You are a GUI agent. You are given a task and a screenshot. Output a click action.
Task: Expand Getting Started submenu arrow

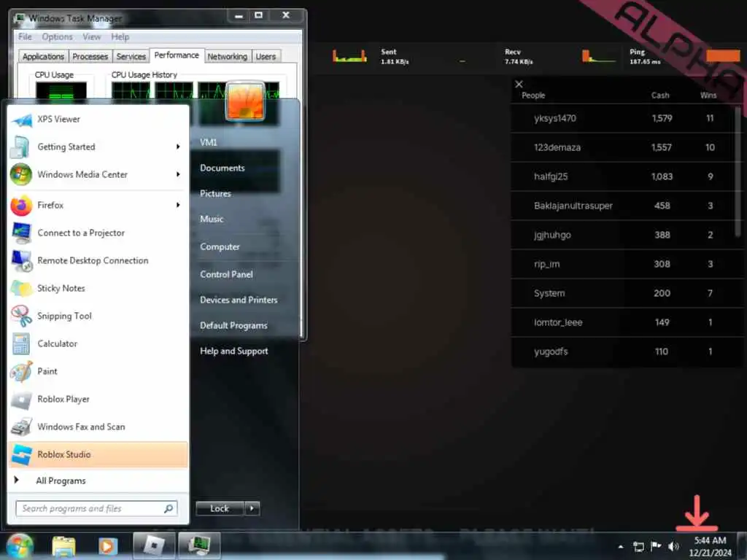178,147
